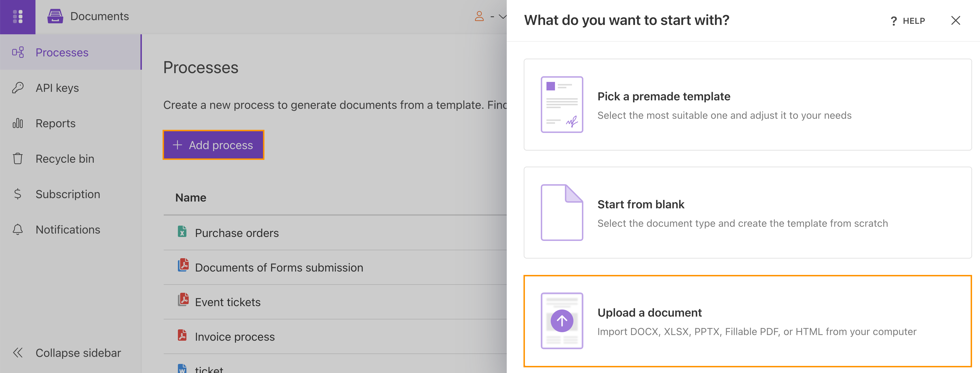Open Documents of Forms submission process
This screenshot has height=373, width=980.
pos(279,267)
